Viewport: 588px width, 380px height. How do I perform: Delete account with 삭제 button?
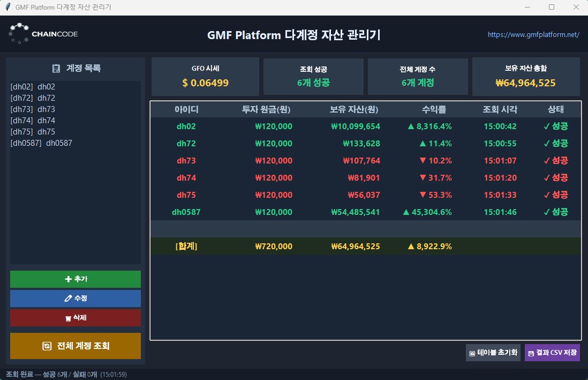point(76,318)
